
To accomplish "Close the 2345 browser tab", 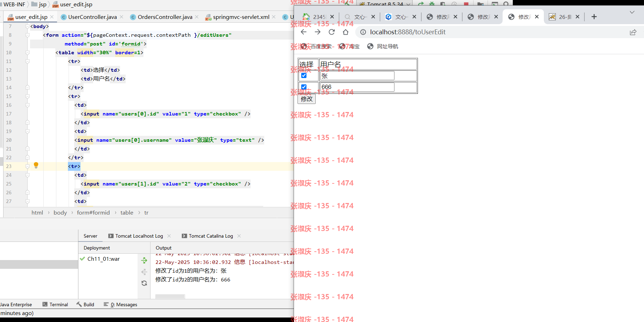I will pyautogui.click(x=332, y=17).
